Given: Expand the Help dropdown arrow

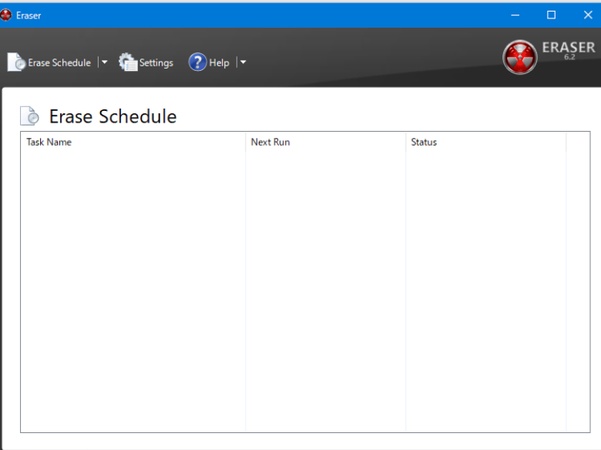Looking at the screenshot, I should 243,62.
